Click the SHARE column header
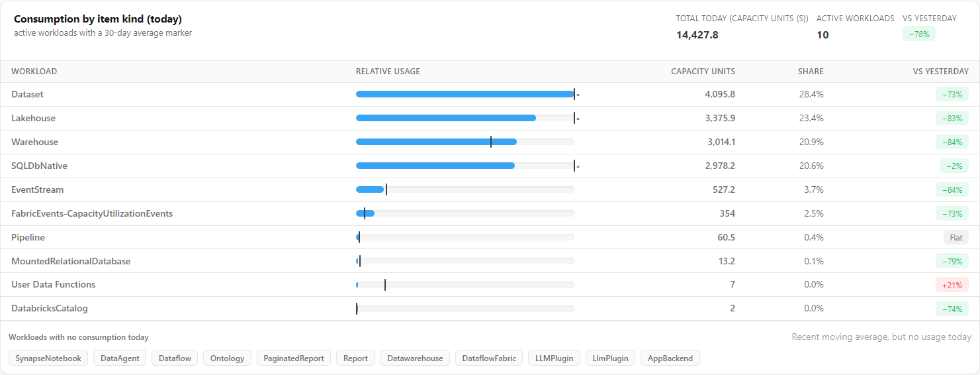The height and width of the screenshot is (375, 980). click(811, 72)
